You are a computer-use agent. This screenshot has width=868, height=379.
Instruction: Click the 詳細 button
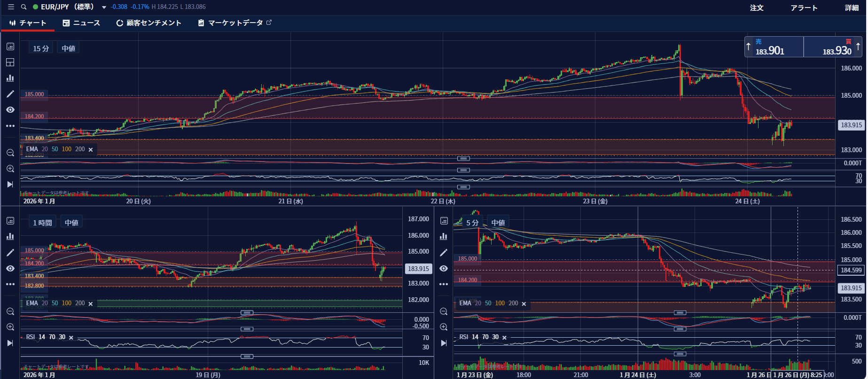pos(852,8)
